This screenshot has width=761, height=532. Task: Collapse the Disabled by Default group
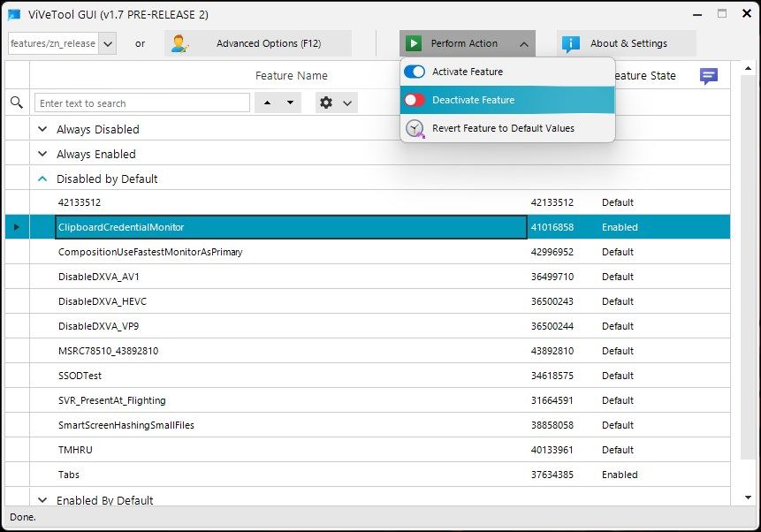42,179
